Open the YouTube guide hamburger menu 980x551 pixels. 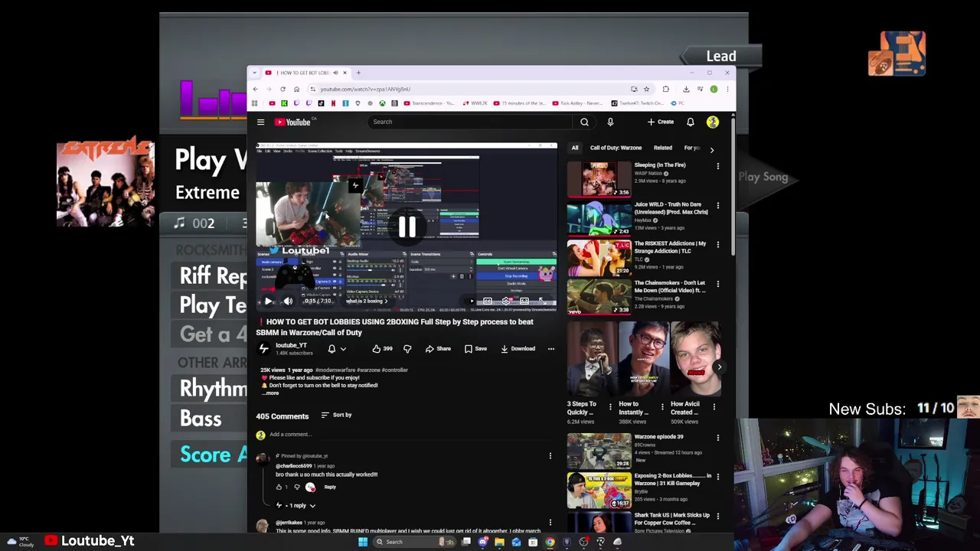coord(260,122)
